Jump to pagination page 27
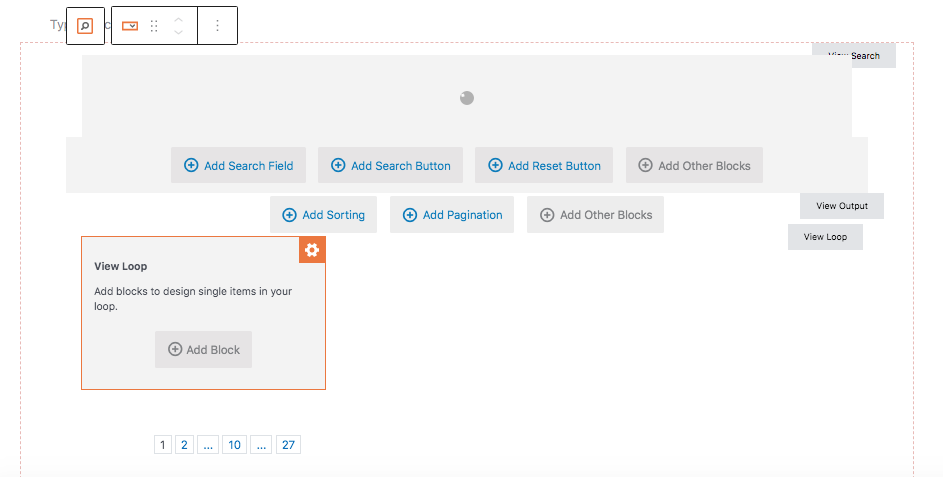This screenshot has width=943, height=477. coord(288,445)
